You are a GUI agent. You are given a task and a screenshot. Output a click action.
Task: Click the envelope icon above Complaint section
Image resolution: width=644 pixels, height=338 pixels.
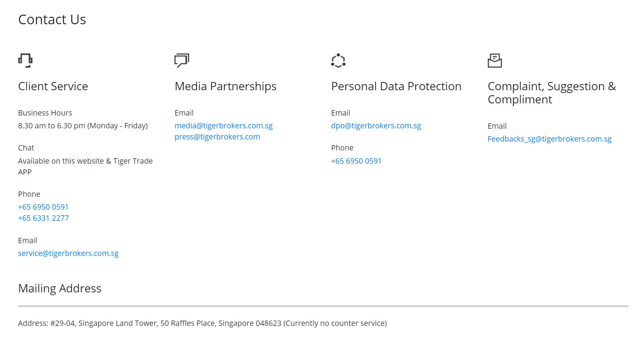tap(495, 60)
